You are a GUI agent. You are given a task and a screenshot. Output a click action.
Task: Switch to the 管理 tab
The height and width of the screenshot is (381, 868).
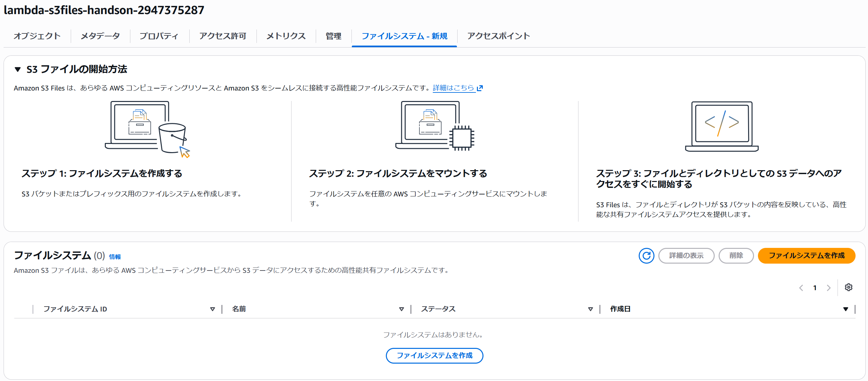point(333,36)
